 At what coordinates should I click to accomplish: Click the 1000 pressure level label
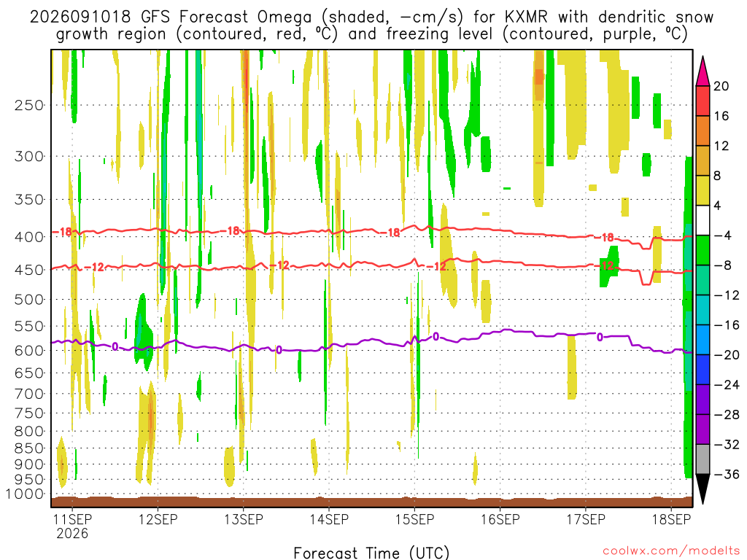click(26, 494)
